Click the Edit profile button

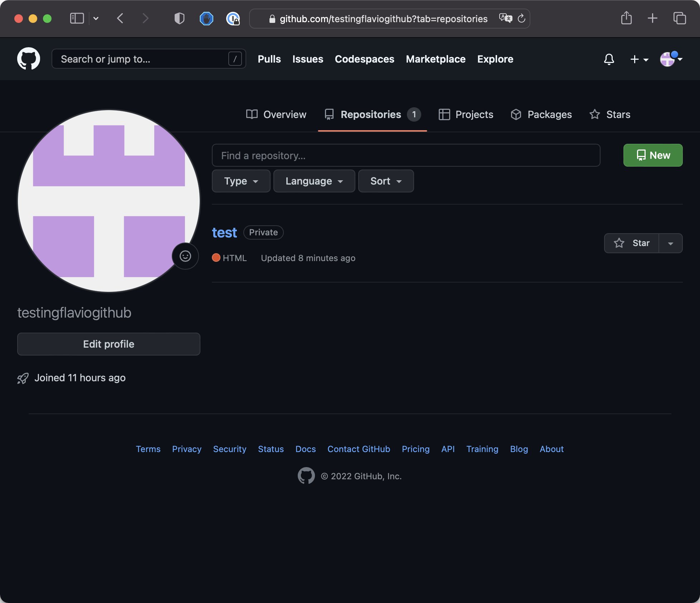(108, 344)
